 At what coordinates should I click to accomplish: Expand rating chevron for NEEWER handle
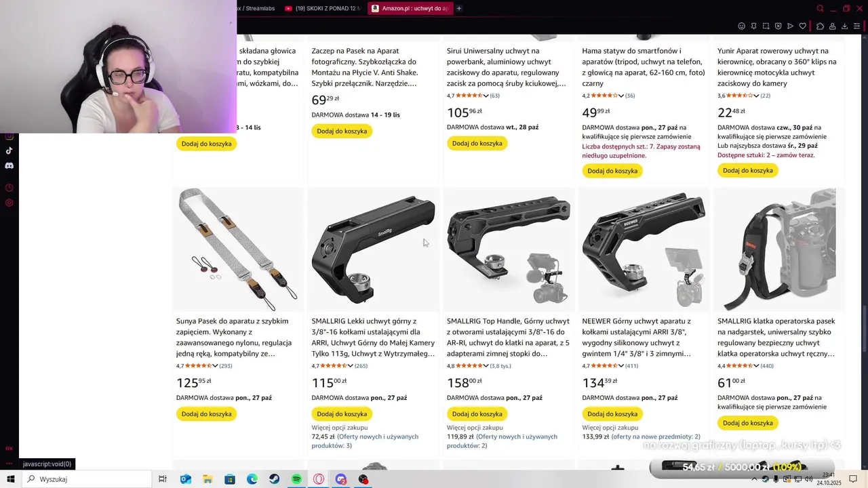(621, 366)
